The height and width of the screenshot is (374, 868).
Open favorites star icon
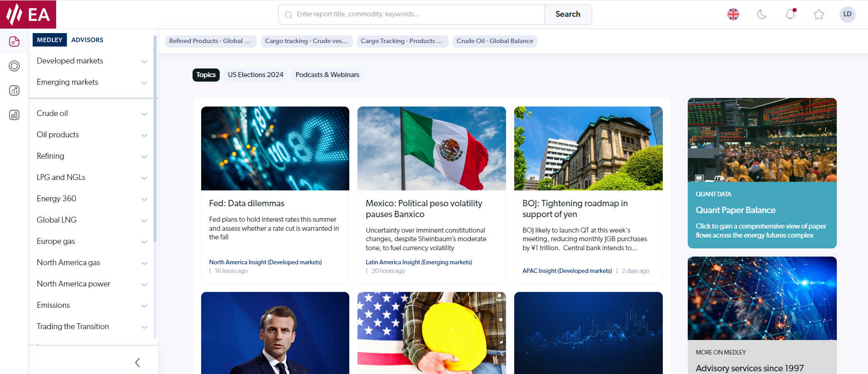(819, 15)
